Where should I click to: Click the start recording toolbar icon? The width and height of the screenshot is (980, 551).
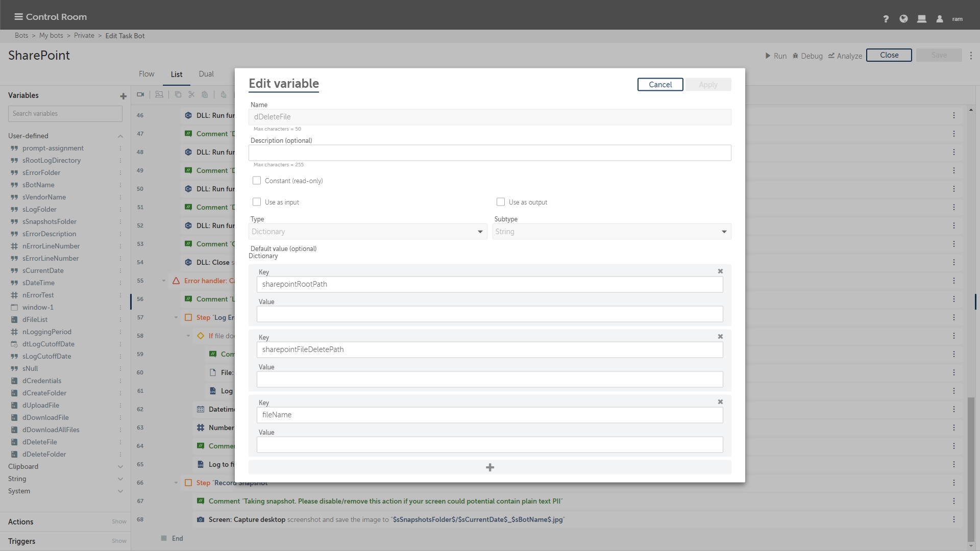140,94
